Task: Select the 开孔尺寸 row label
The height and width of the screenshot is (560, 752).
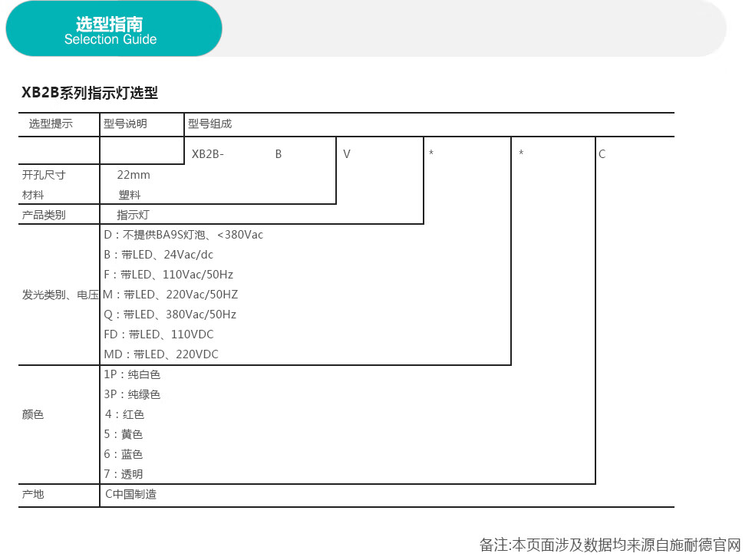Action: (44, 175)
